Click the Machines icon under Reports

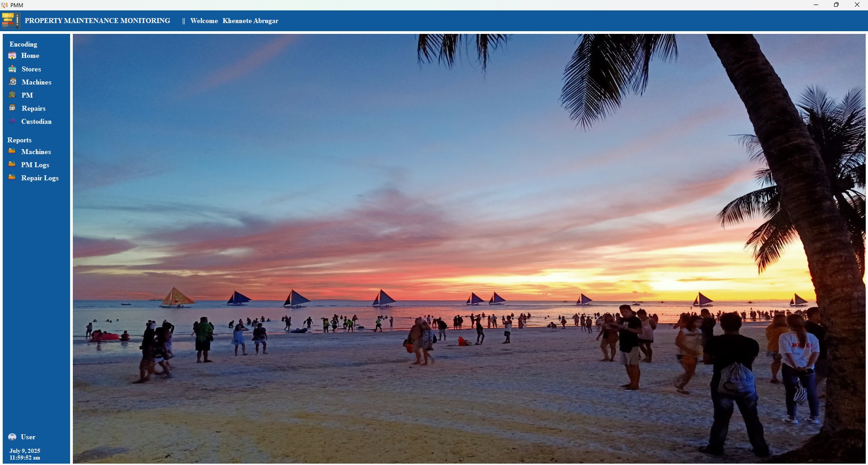point(12,151)
